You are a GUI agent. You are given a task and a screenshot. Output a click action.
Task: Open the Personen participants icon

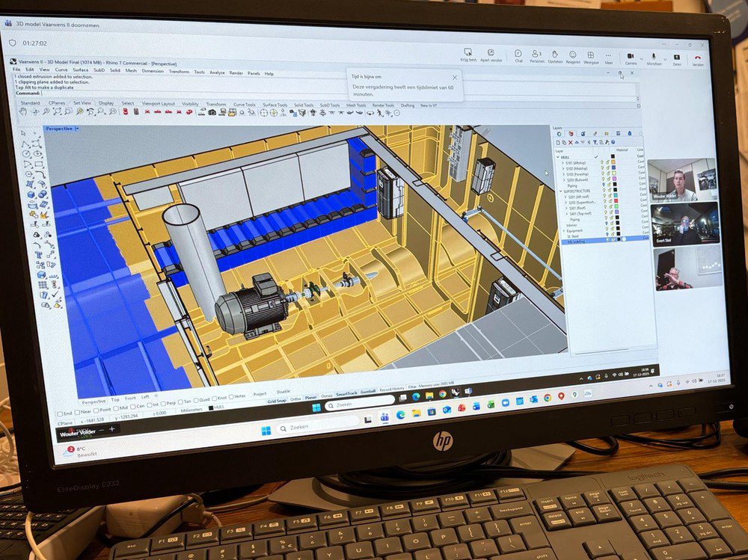pyautogui.click(x=536, y=55)
